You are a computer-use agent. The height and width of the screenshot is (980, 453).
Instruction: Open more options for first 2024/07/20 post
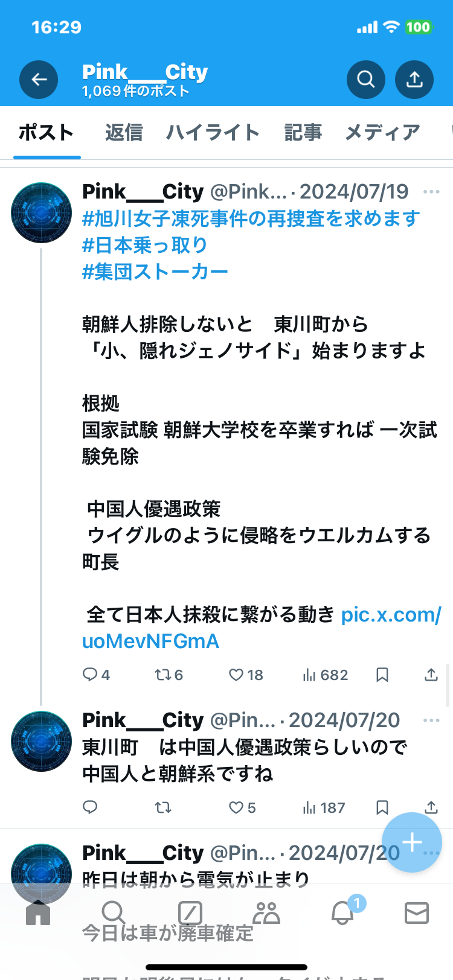point(431,721)
